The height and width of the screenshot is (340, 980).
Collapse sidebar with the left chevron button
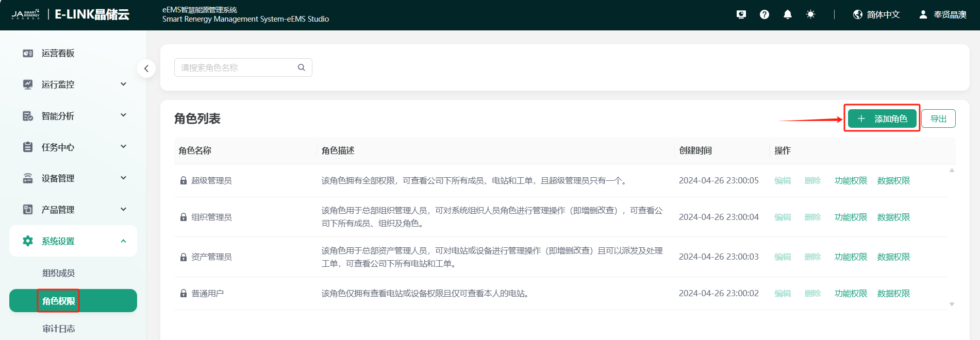(x=146, y=69)
